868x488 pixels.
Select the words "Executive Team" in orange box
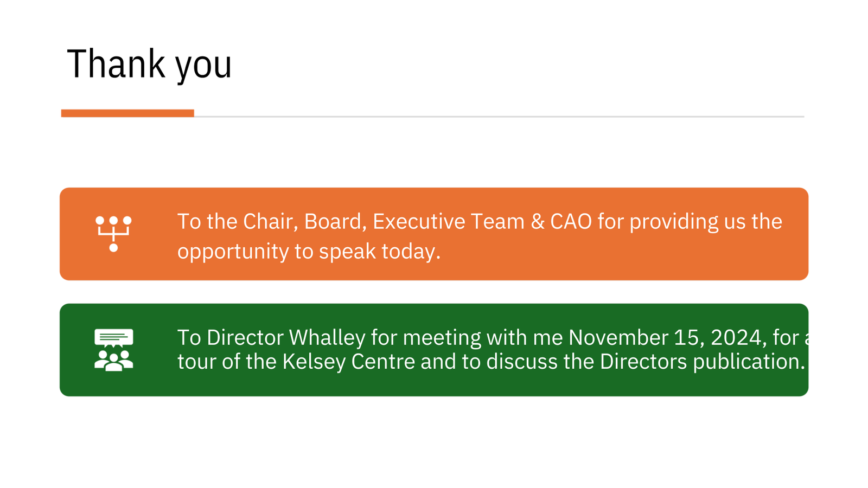[449, 222]
